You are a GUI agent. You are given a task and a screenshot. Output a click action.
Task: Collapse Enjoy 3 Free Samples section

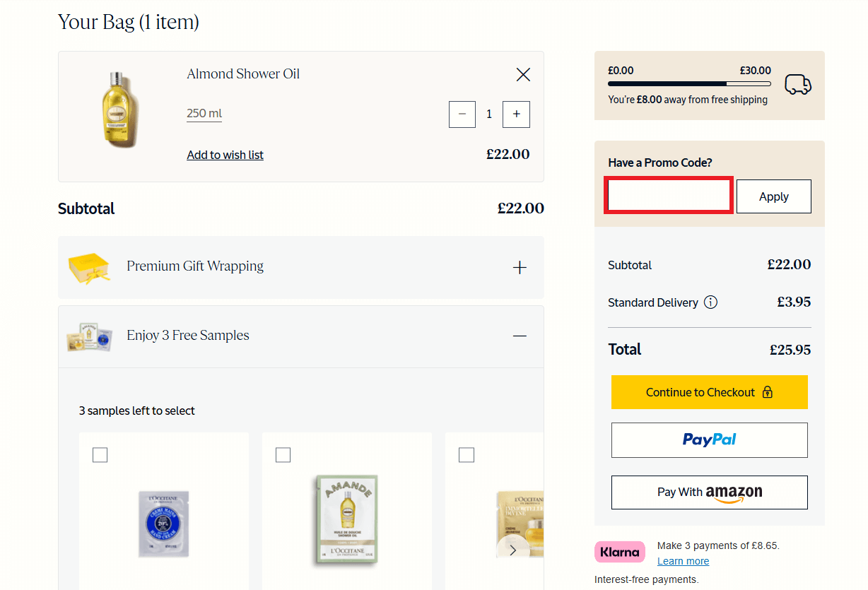(x=520, y=336)
